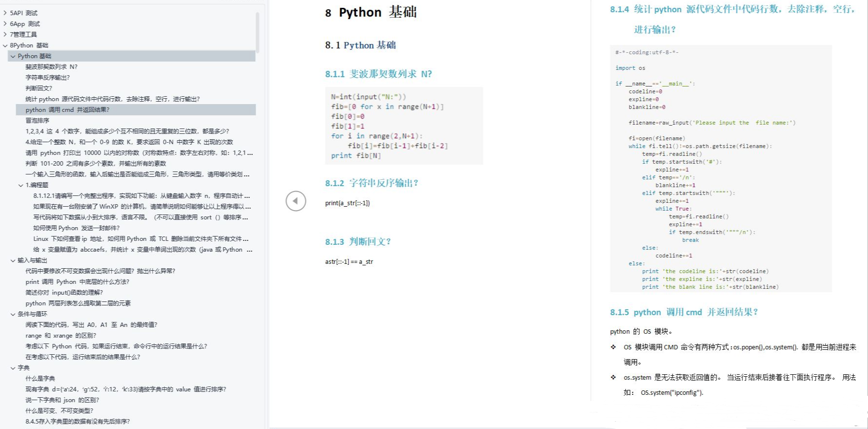Screen dimensions: 868x429
Task: Click the code line filename=raw_input
Action: click(x=712, y=123)
